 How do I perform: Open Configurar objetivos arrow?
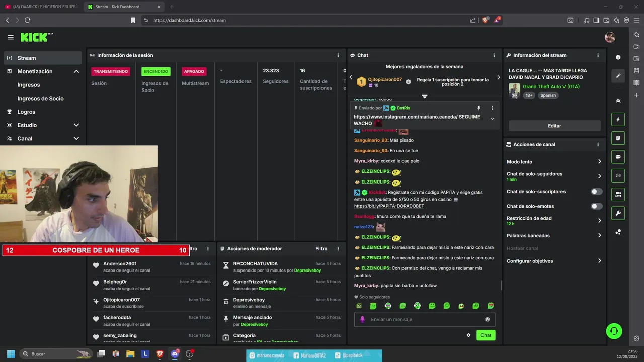599,261
